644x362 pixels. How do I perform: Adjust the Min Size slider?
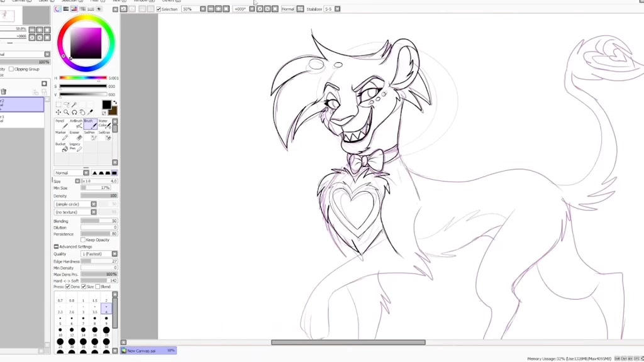pyautogui.click(x=96, y=188)
